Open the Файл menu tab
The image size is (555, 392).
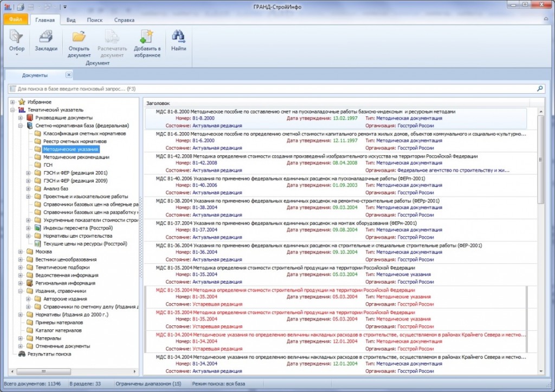(16, 19)
